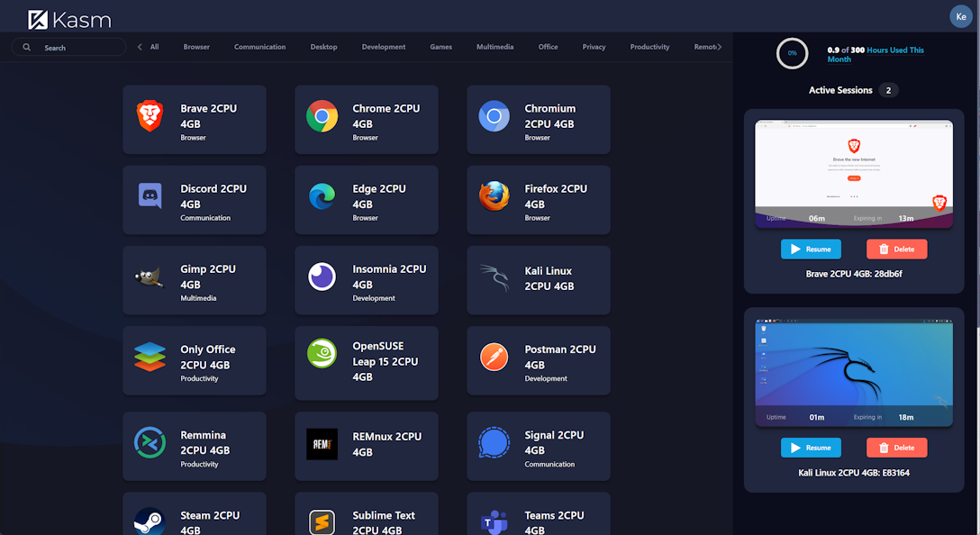This screenshot has width=980, height=535.
Task: Click the hours usage progress circle
Action: click(x=792, y=53)
